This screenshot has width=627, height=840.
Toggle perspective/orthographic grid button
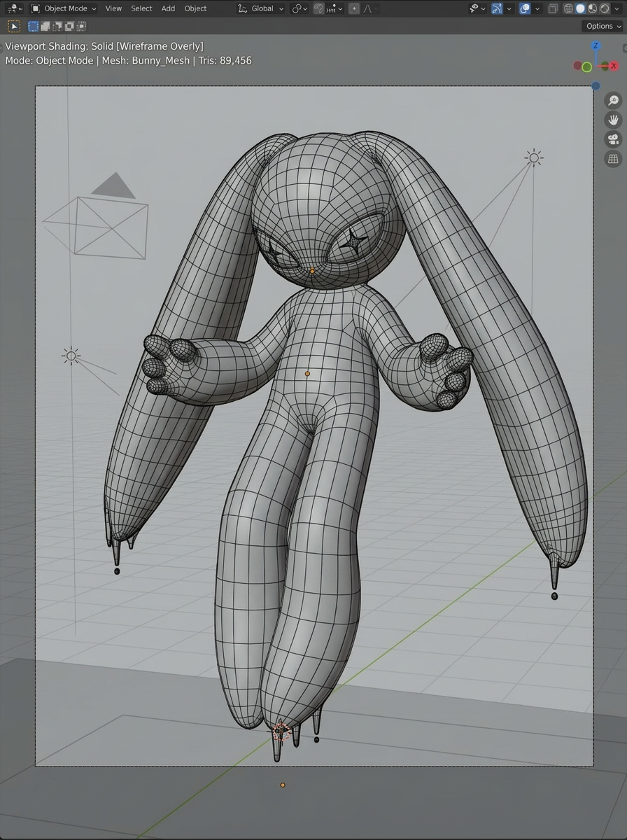click(613, 159)
